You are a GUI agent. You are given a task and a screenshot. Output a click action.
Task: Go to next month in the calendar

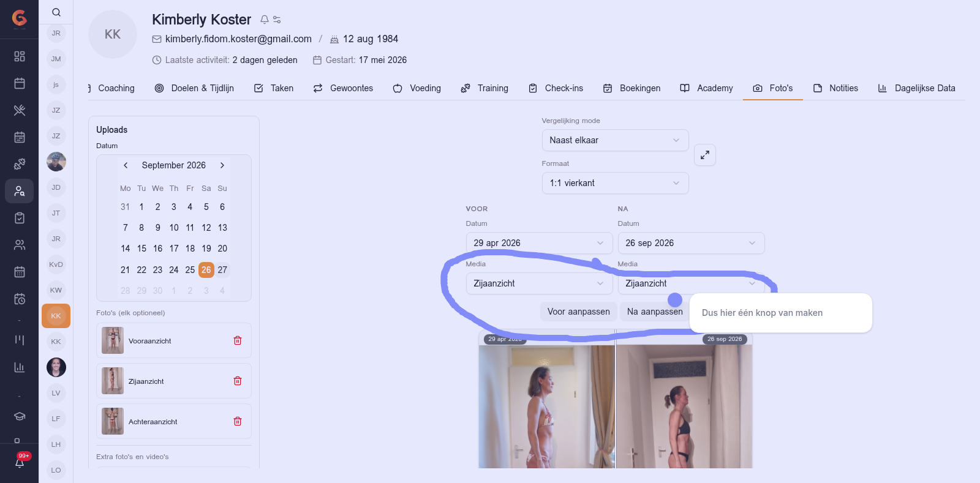click(222, 165)
